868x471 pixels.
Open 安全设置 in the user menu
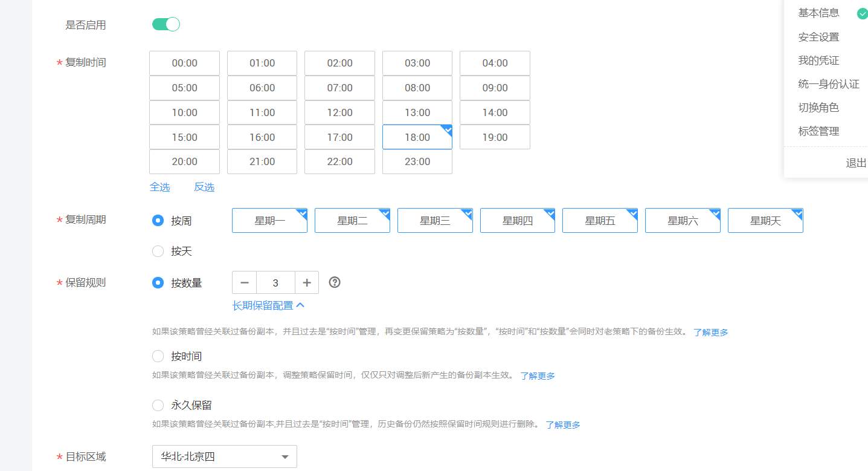click(x=818, y=37)
